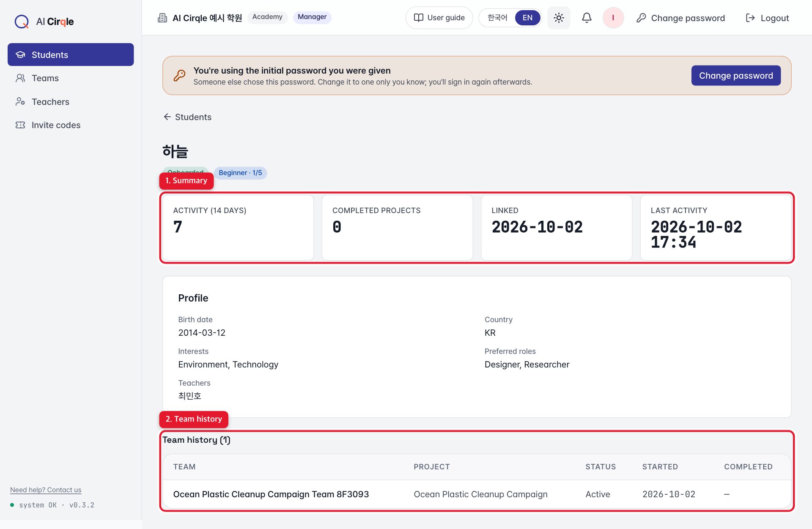Click the Ocean Plastic Cleanup Campaign project cell
This screenshot has height=529, width=812.
[x=480, y=494]
